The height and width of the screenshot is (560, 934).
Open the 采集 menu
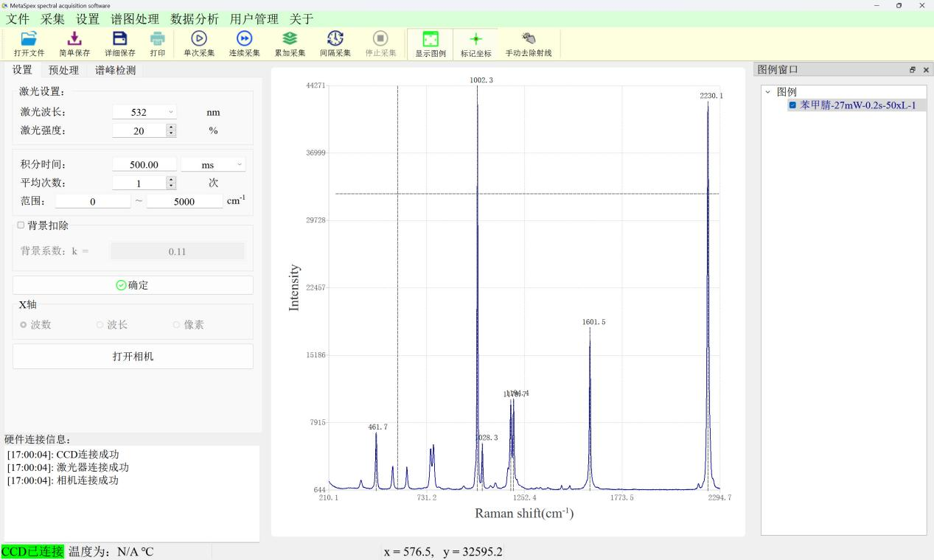click(x=53, y=19)
